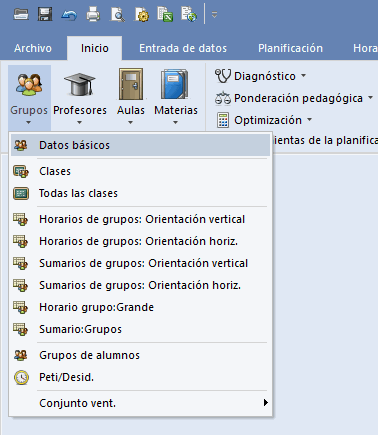This screenshot has height=435, width=378.
Task: Click the Aulas label text
Action: point(131,110)
